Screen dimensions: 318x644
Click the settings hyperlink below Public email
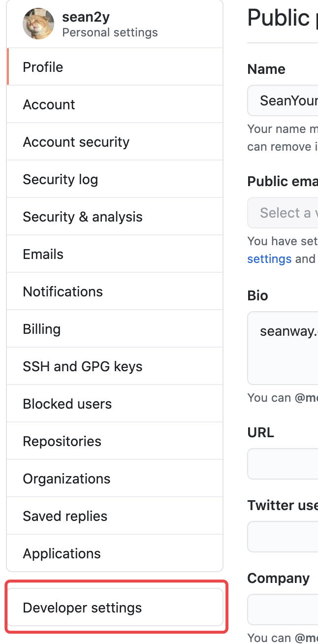tap(269, 258)
